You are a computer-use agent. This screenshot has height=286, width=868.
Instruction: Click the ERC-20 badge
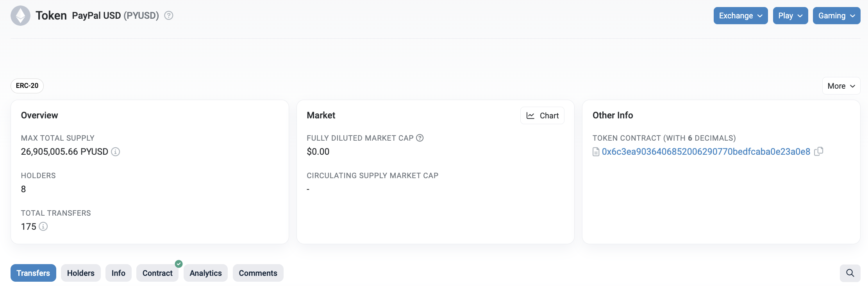27,86
